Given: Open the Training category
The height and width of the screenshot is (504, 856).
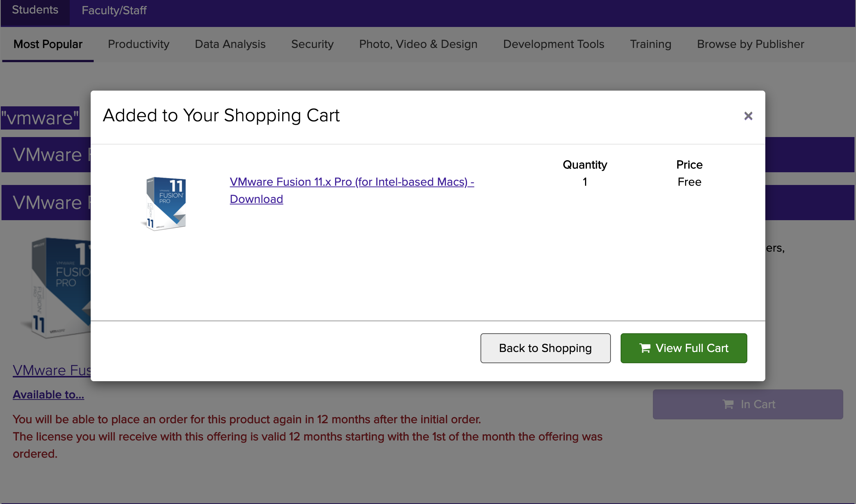Looking at the screenshot, I should [650, 44].
